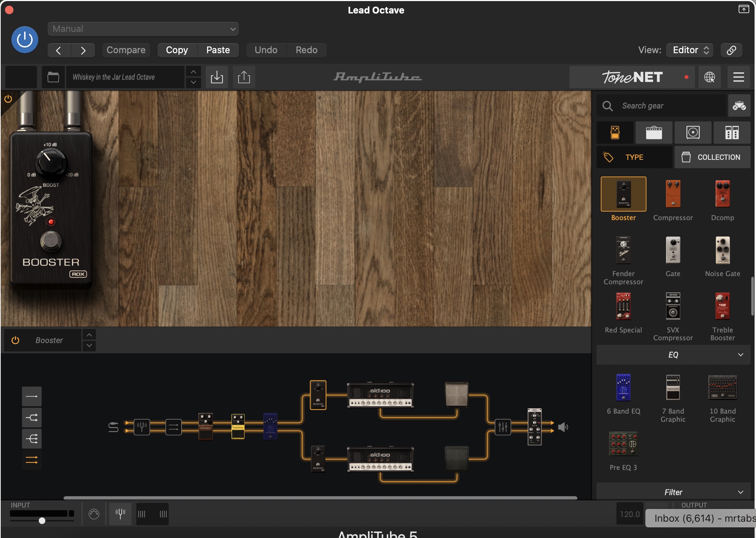Open the Manual preset dropdown

coord(143,29)
